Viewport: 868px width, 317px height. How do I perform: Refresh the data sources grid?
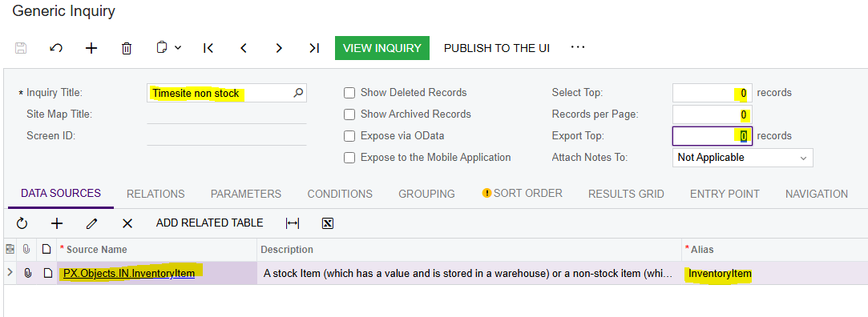coord(22,223)
